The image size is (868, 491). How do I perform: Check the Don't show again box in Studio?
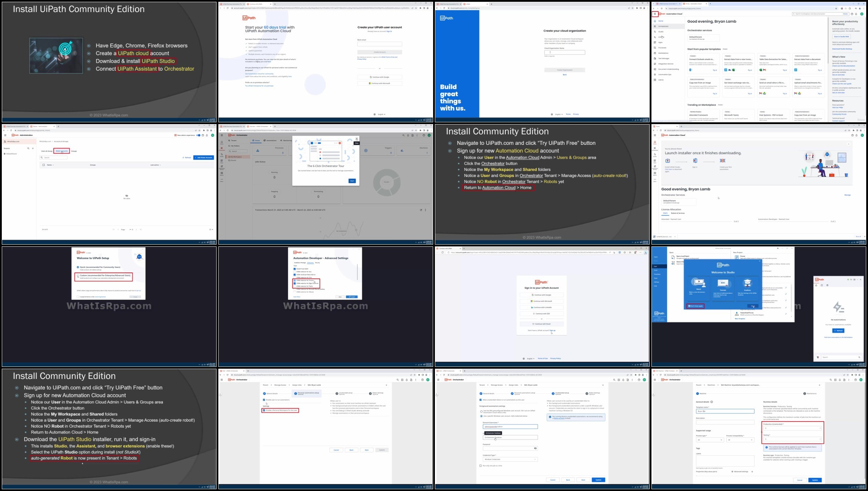(689, 306)
